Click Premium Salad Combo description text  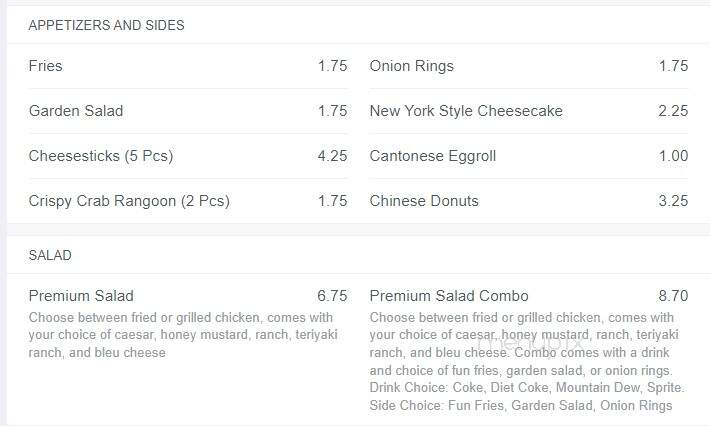tap(527, 361)
